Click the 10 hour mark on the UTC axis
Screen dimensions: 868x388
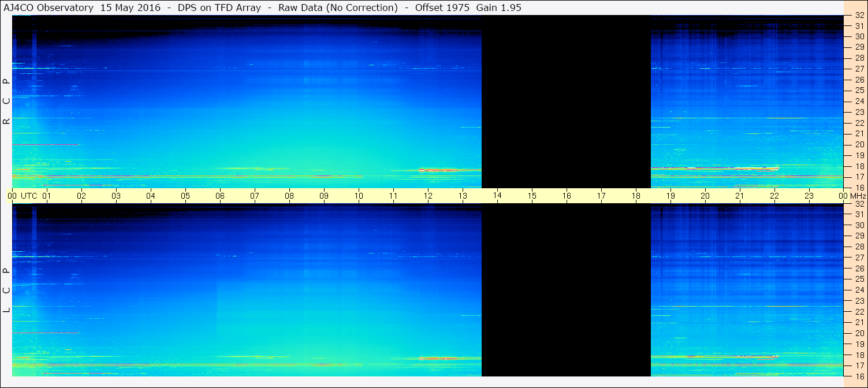tap(359, 196)
